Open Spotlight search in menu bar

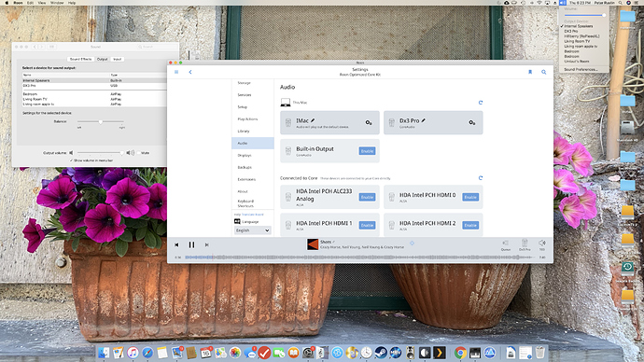point(621,3)
